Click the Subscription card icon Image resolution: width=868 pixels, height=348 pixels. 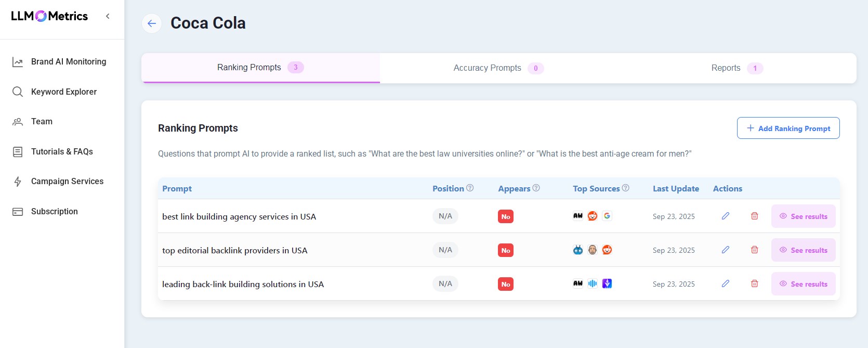coord(18,212)
